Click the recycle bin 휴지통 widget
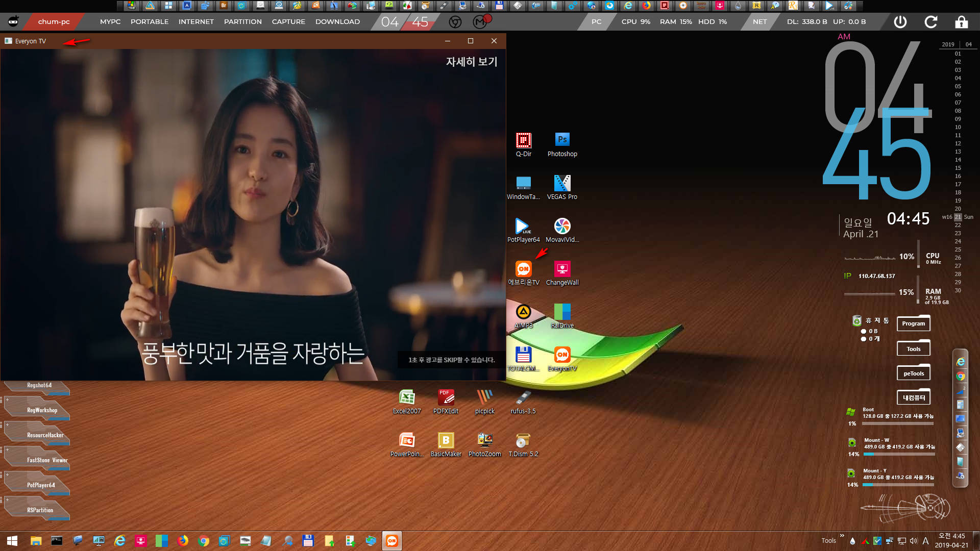This screenshot has width=980, height=551. [871, 328]
